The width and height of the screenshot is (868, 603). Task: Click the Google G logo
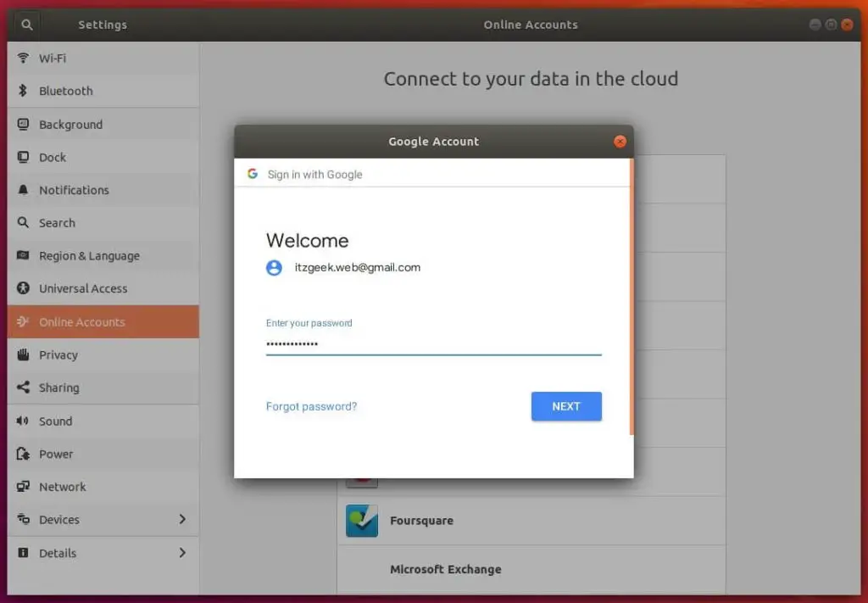(x=253, y=174)
